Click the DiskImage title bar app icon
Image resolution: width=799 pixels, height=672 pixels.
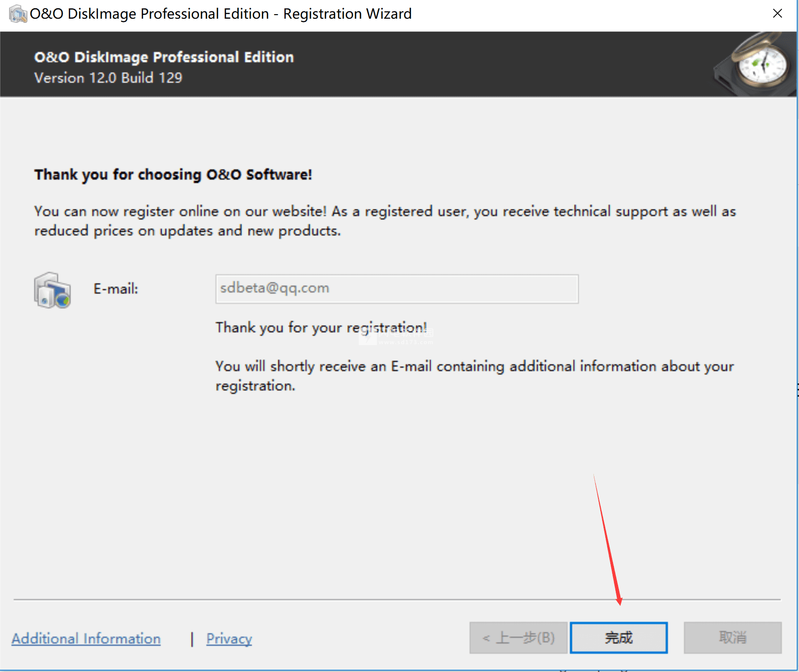point(18,14)
